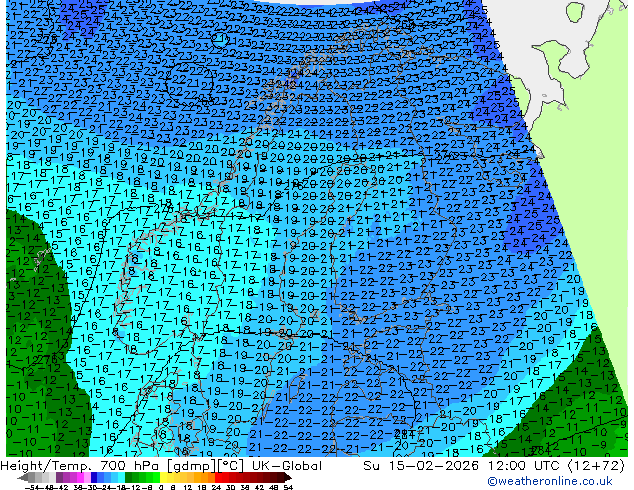Click the '[°C]' unit label
This screenshot has height=490, width=634.
[231, 466]
